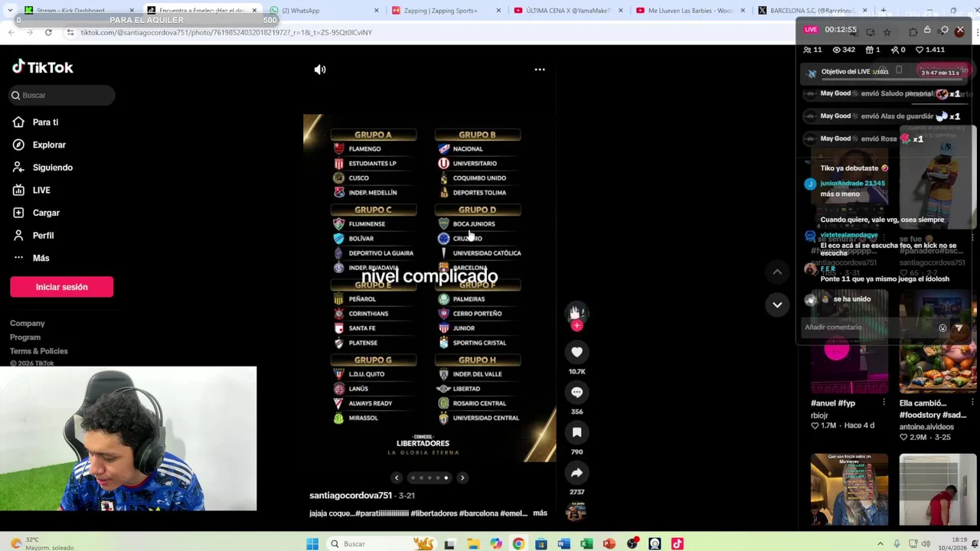Reload the page with the refresh icon

(x=48, y=32)
